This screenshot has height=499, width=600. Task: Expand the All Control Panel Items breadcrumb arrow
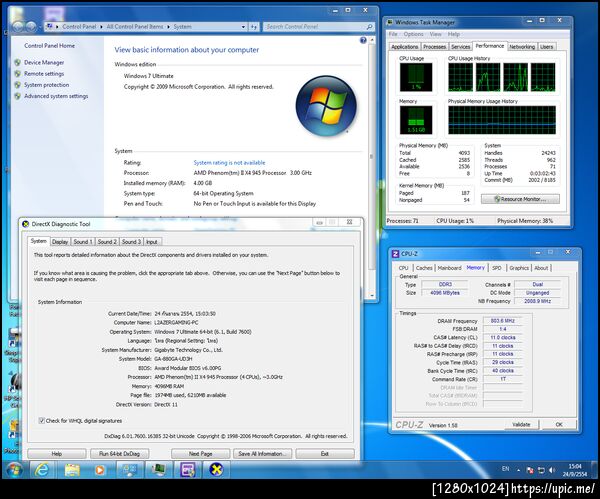[168, 27]
